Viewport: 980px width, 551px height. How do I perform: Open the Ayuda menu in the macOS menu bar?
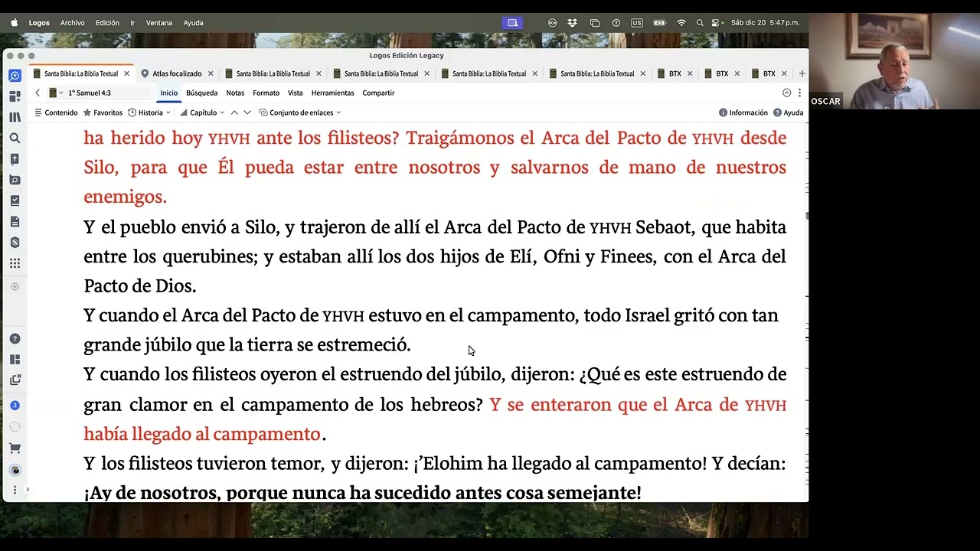coord(193,23)
